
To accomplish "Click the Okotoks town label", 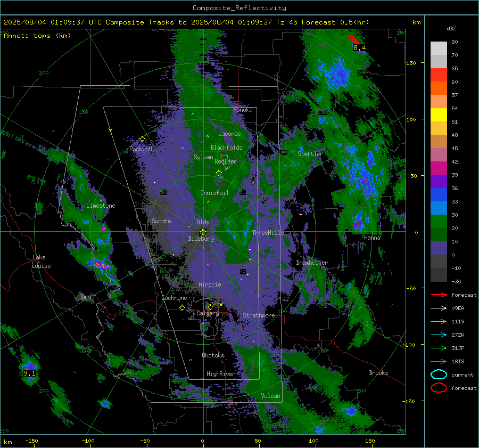I will (213, 355).
